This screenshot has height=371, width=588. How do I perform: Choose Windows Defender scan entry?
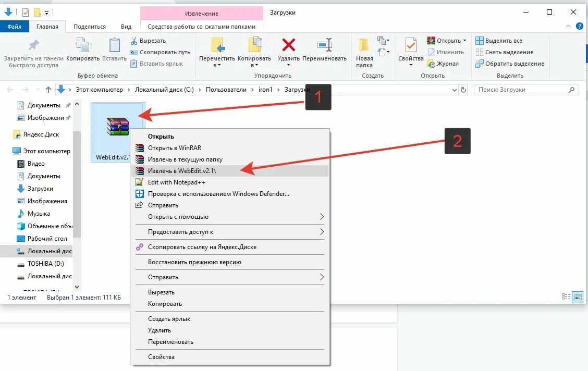[x=229, y=194]
